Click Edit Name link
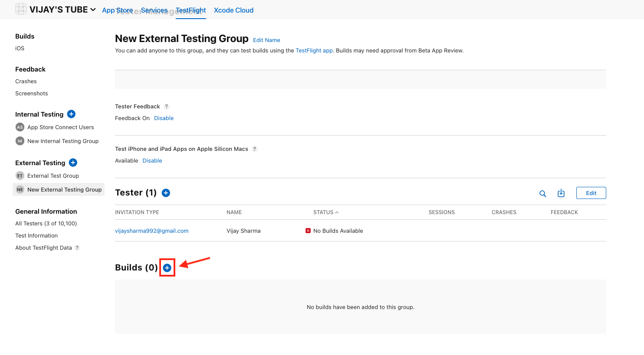Image resolution: width=644 pixels, height=355 pixels. click(x=266, y=40)
